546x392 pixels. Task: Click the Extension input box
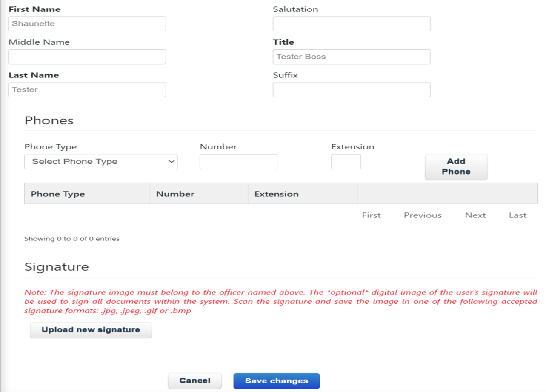tap(346, 162)
